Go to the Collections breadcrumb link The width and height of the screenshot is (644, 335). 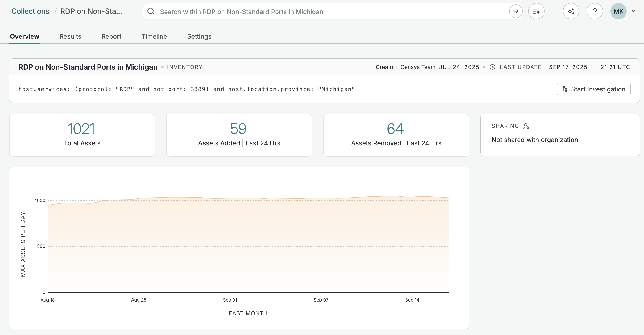tap(30, 11)
